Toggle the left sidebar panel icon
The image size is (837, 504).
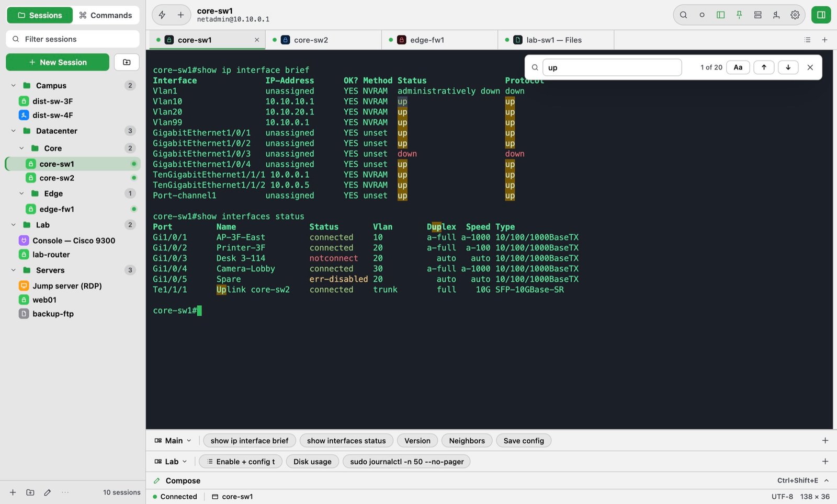pos(720,15)
